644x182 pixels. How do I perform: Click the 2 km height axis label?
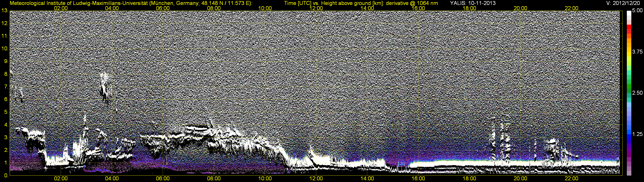[6, 150]
